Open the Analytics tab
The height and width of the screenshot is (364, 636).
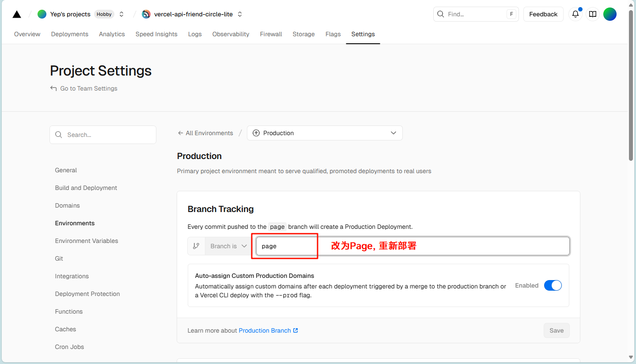(112, 34)
